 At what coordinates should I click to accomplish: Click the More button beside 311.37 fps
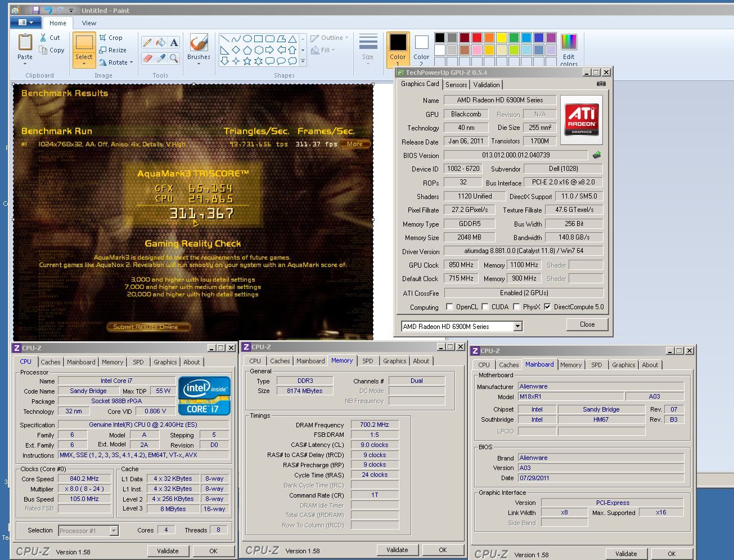click(355, 144)
